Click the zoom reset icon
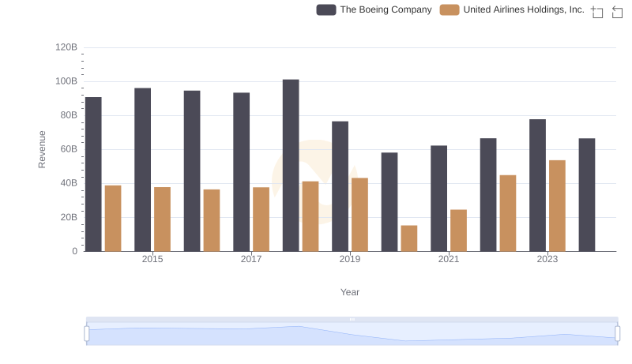Screen dimensions: 632x364 click(617, 12)
